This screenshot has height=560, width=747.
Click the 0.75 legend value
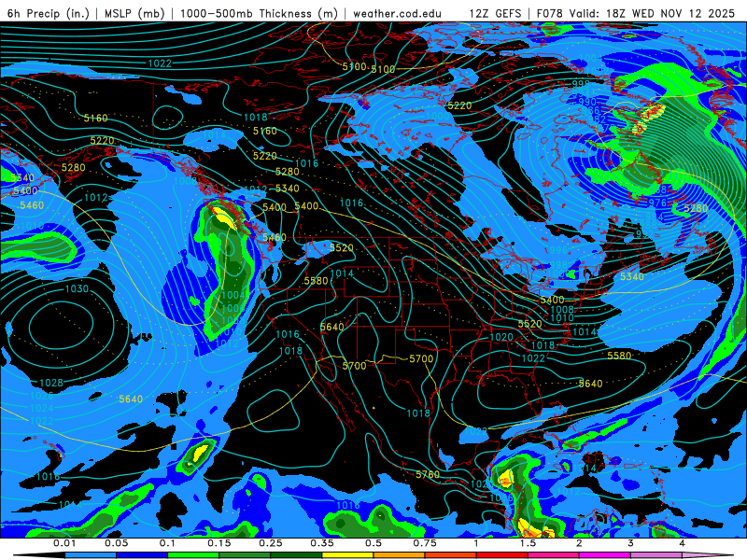pos(425,543)
